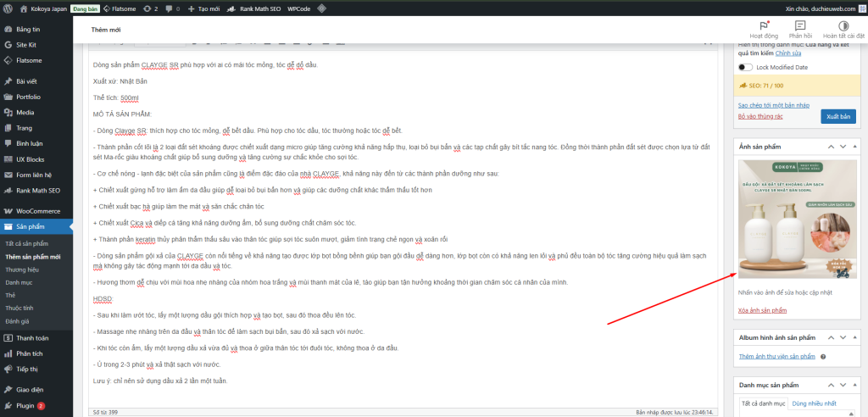868x417 pixels.
Task: Click the Xuất bản publish button
Action: pos(837,115)
